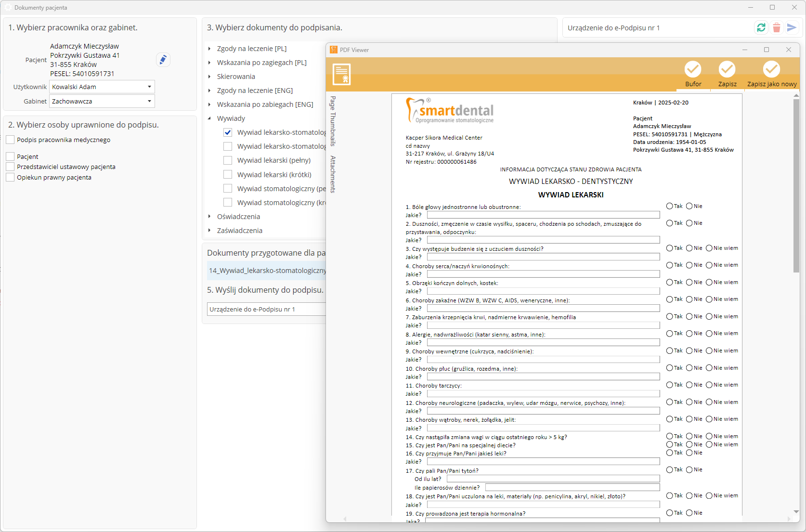
Task: Check Opiekun prawny pacjenta checkbox
Action: pyautogui.click(x=10, y=178)
